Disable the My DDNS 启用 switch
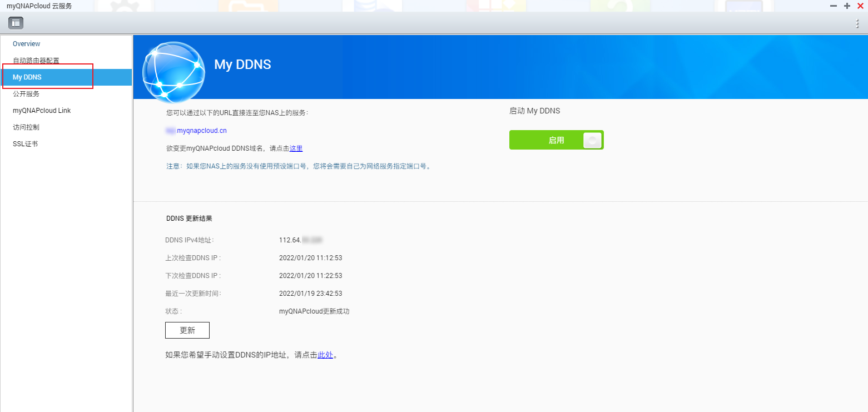The height and width of the screenshot is (412, 868). [556, 140]
